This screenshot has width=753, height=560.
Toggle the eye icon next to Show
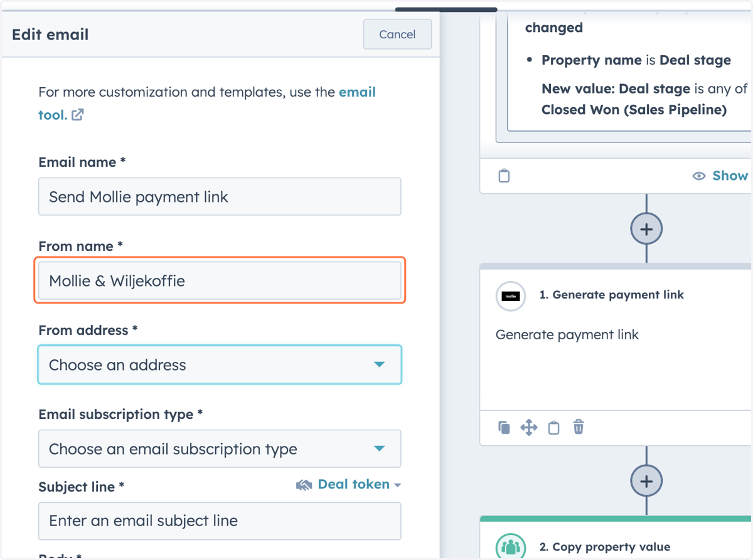coord(699,176)
